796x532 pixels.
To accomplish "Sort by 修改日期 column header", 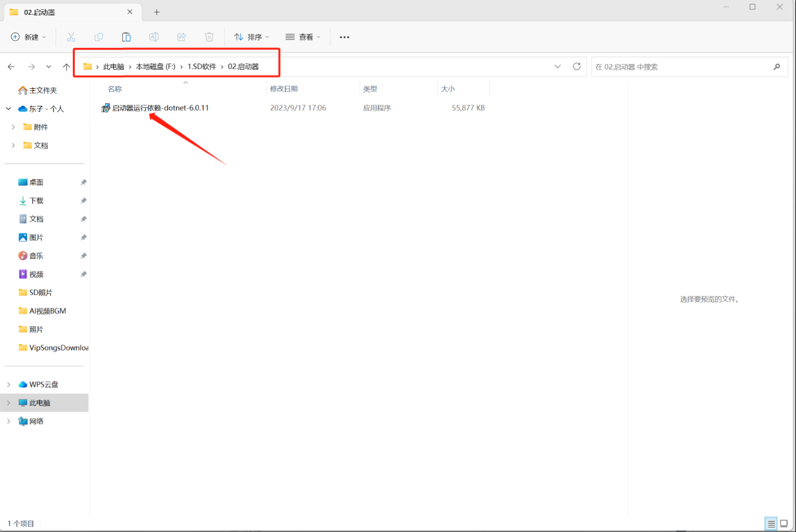I will point(284,89).
